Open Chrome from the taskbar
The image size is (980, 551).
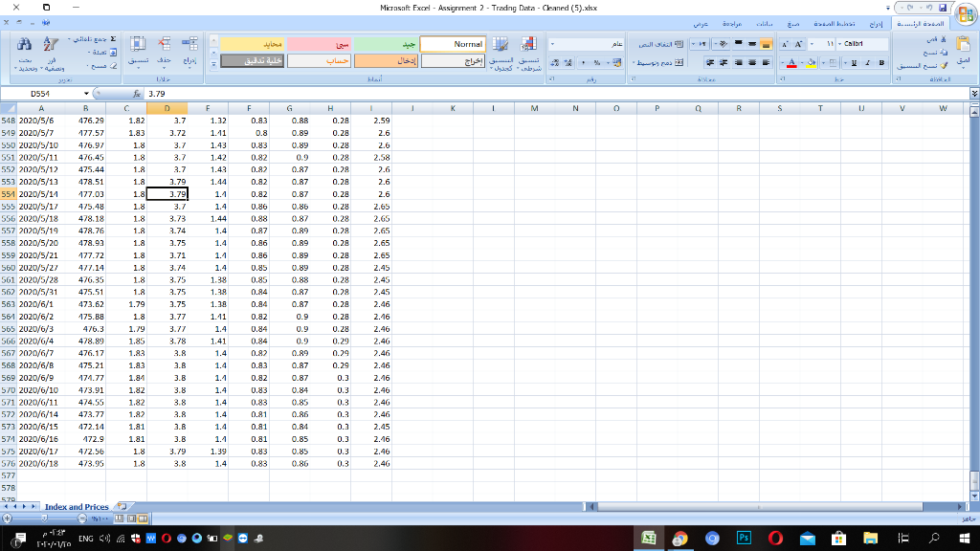[x=680, y=538]
